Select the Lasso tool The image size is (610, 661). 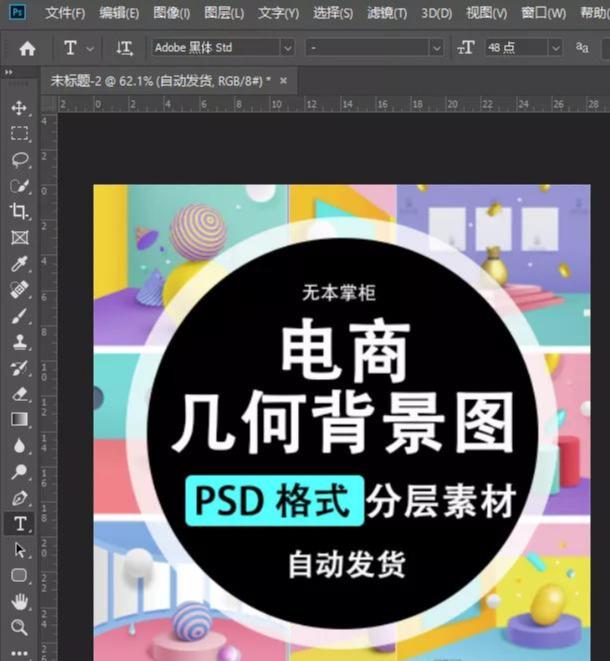19,160
